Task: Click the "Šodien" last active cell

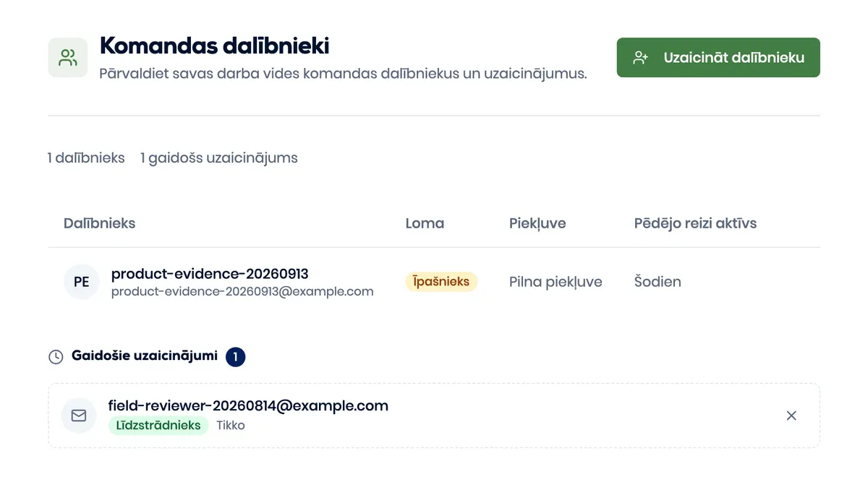Action: tap(658, 282)
